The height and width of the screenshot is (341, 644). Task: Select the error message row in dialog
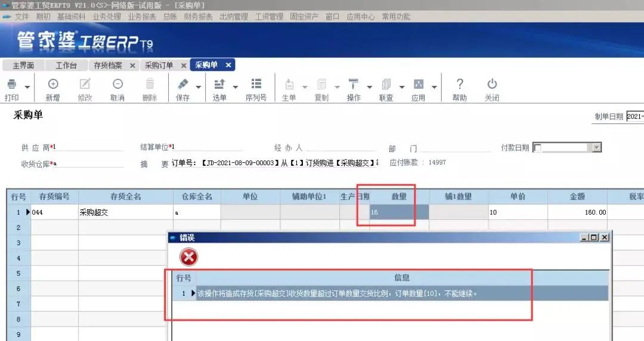390,293
